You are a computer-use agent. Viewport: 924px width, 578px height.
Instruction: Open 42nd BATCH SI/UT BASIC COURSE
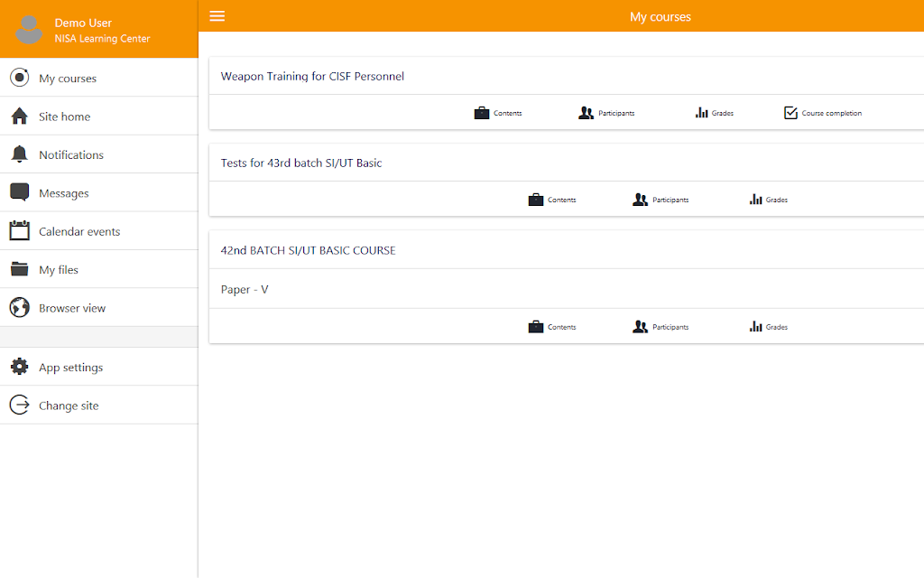[309, 250]
